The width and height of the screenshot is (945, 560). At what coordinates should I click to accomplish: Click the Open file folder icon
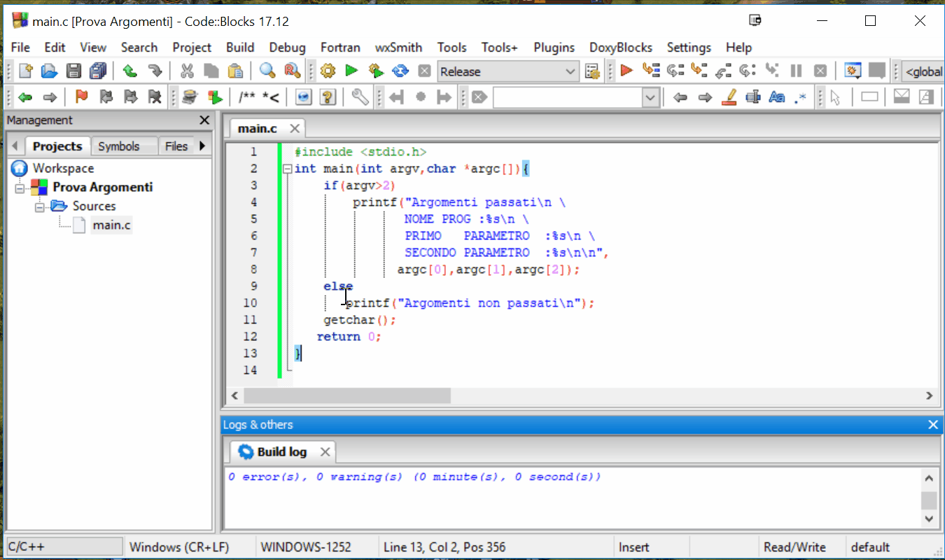point(49,71)
